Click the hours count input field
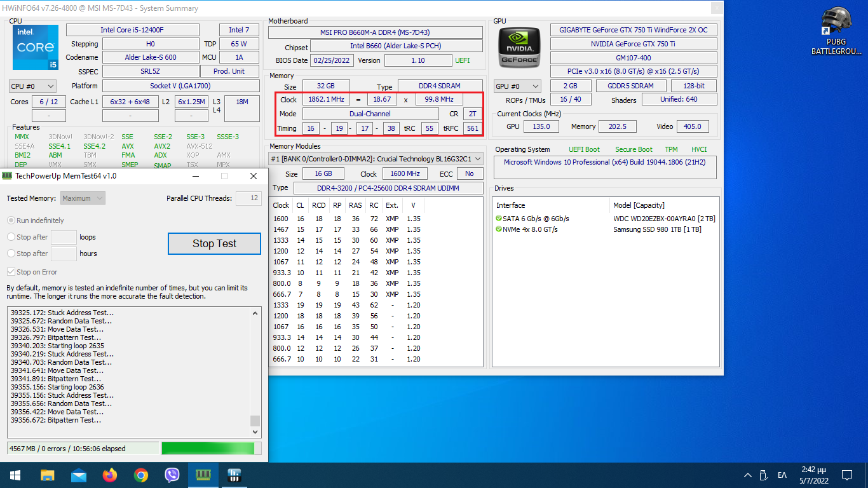The height and width of the screenshot is (488, 868). (x=64, y=254)
